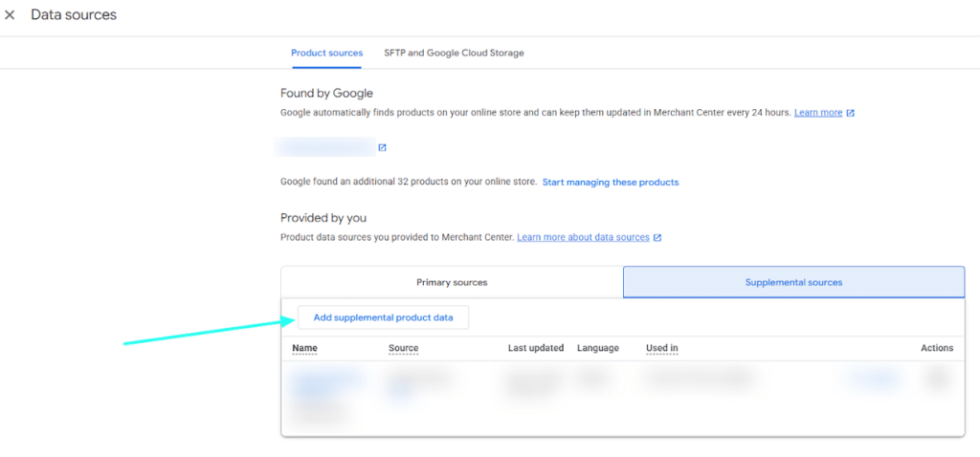Switch to Product sources tab
The width and height of the screenshot is (980, 457).
[x=326, y=53]
